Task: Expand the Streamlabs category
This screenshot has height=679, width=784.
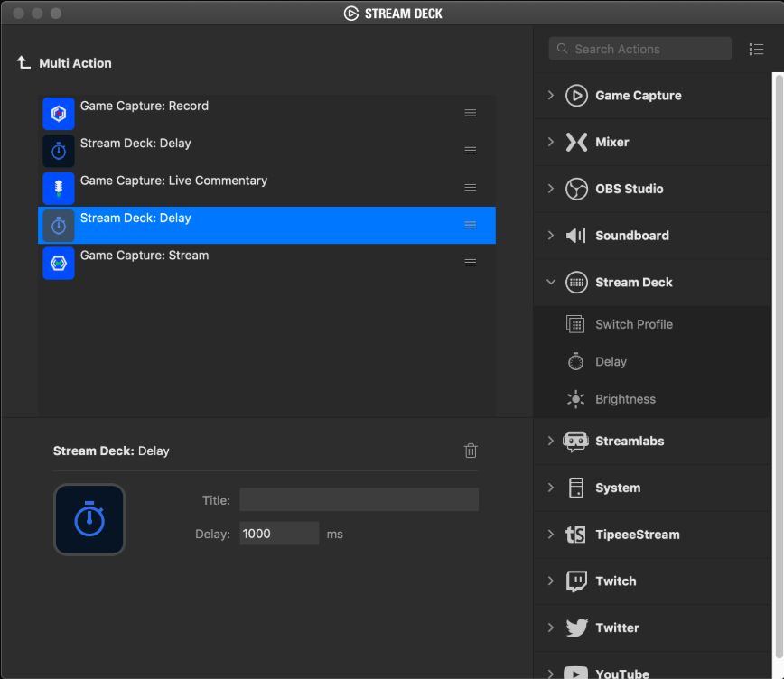Action: 550,441
